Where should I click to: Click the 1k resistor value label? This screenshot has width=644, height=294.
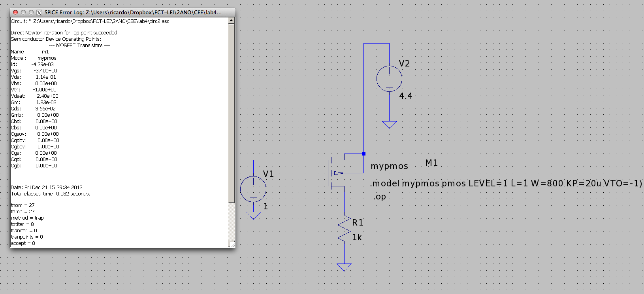point(357,237)
